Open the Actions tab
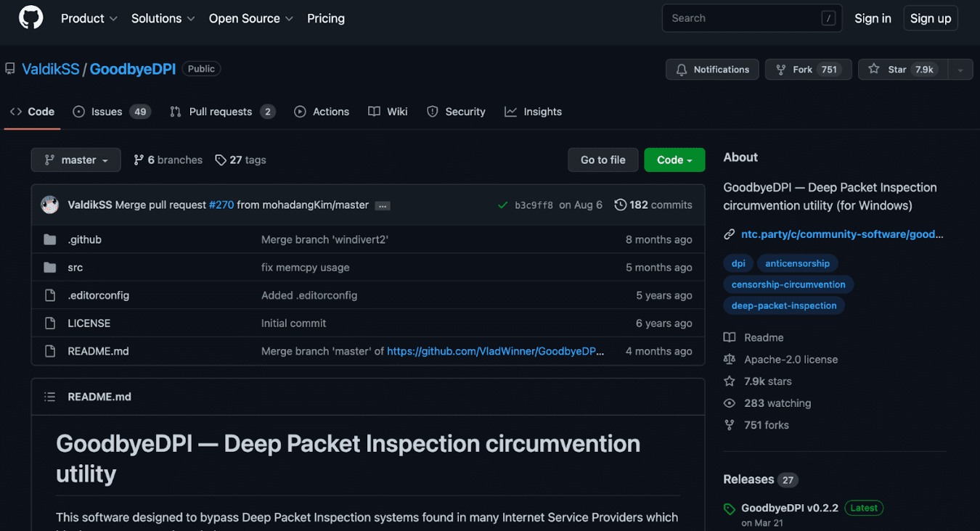980x531 pixels. tap(322, 112)
